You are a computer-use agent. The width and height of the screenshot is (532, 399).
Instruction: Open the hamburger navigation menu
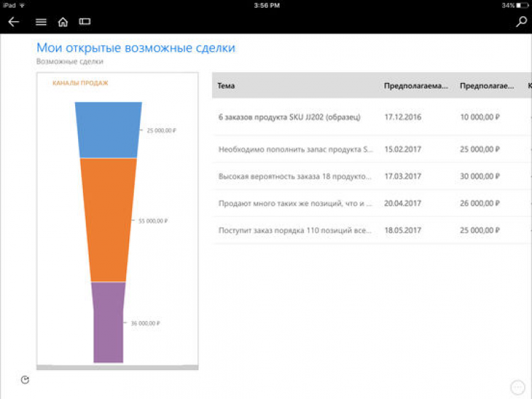point(41,22)
